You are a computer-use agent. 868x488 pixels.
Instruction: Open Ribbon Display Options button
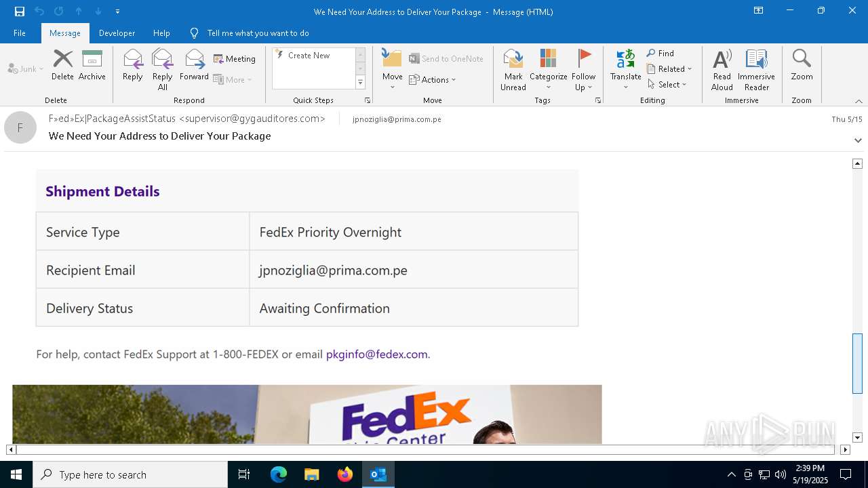point(759,11)
